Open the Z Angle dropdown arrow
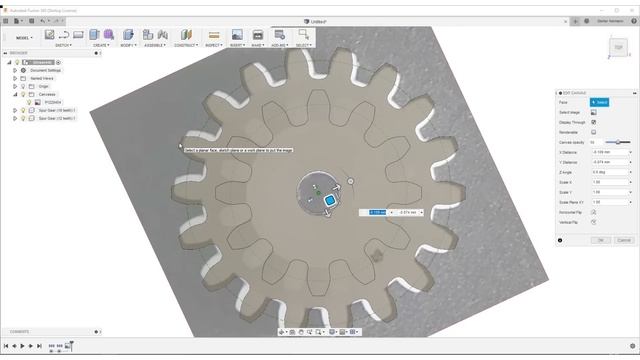The height and width of the screenshot is (360, 640). [x=630, y=172]
